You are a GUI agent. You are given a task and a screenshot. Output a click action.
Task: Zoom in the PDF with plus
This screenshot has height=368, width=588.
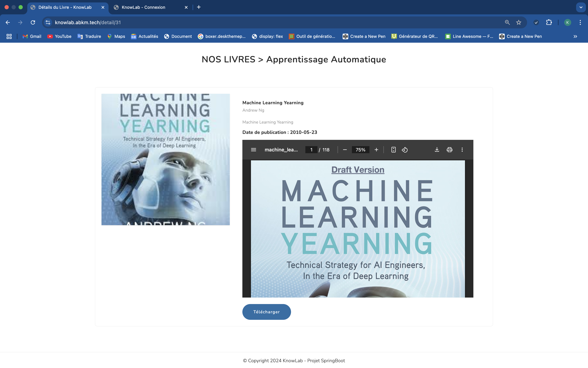pyautogui.click(x=376, y=150)
